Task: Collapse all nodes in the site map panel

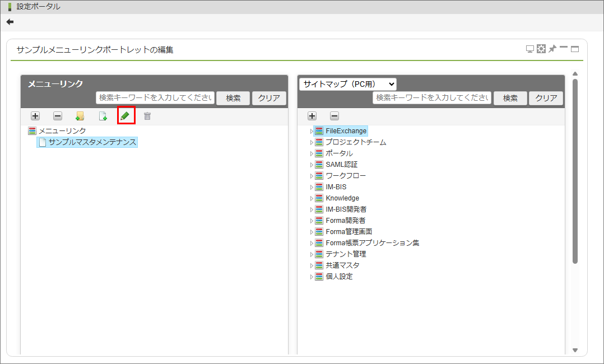Action: [334, 116]
